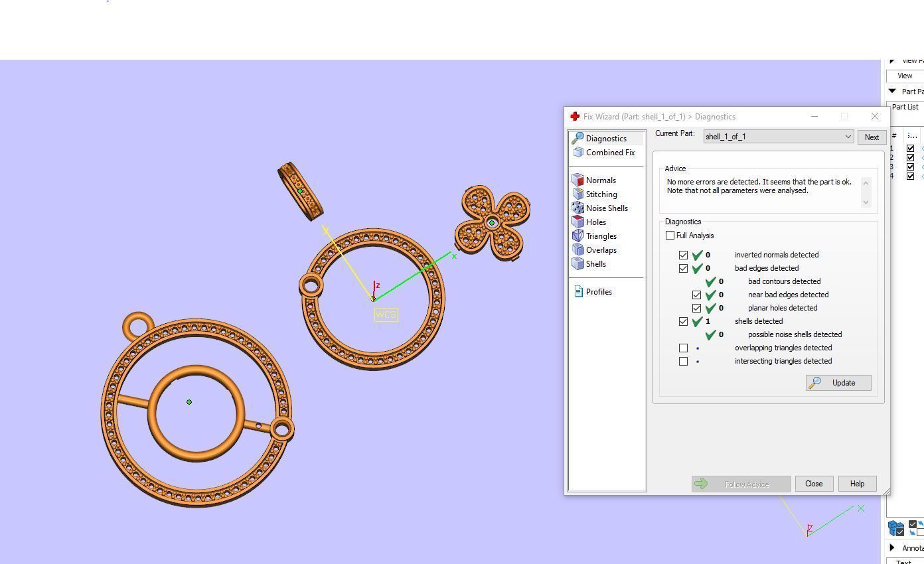Open the Triangles fix page
This screenshot has height=564, width=924.
click(601, 236)
